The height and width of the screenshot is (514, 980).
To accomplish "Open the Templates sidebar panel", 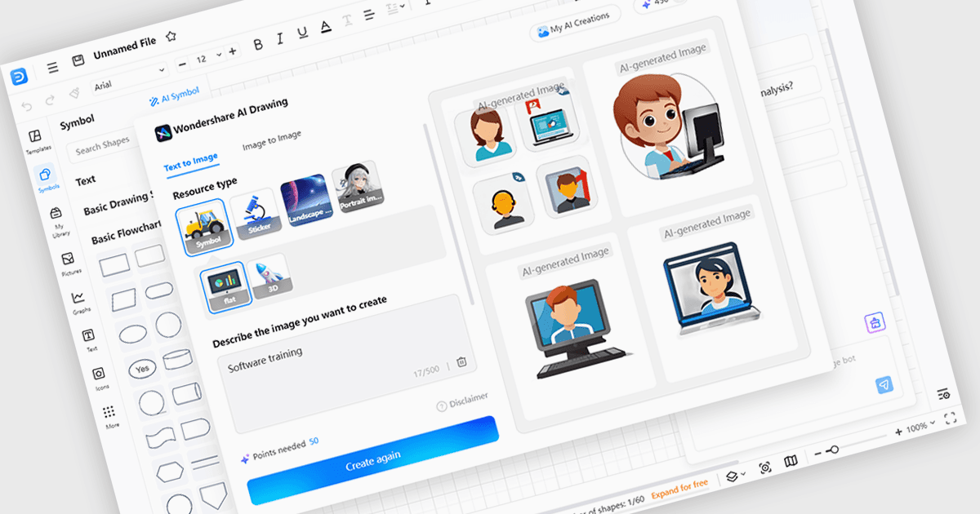I will tap(36, 142).
